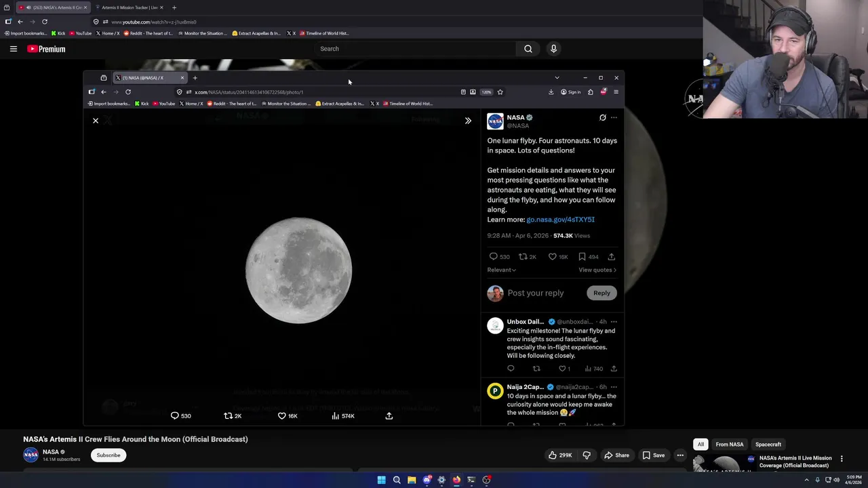Click the moon photo in the X viewer
The width and height of the screenshot is (868, 488).
coord(298,270)
